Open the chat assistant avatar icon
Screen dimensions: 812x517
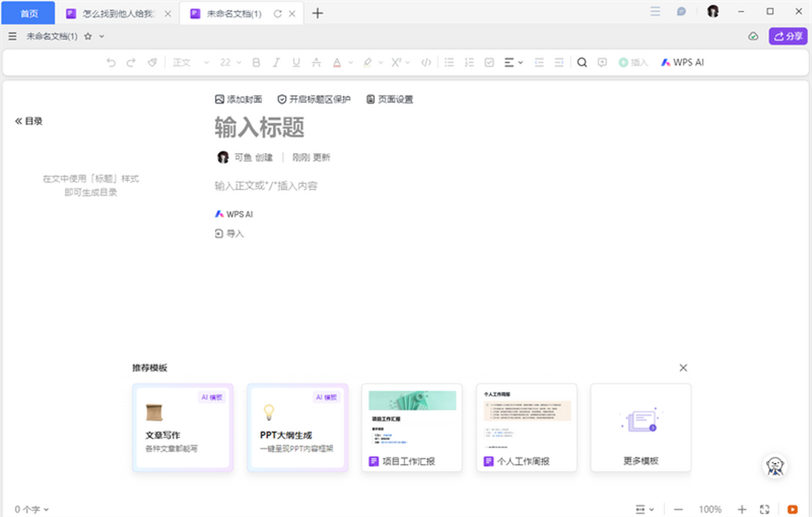[x=775, y=465]
